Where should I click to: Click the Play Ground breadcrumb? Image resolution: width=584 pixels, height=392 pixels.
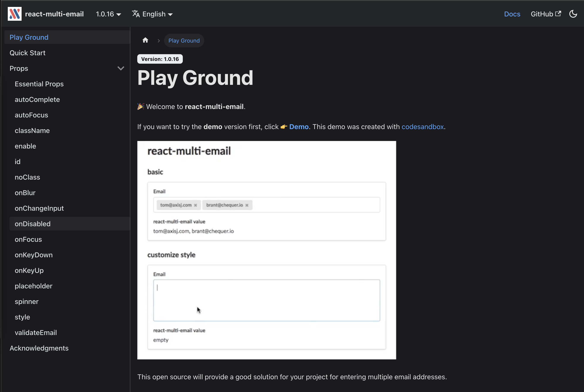[184, 41]
